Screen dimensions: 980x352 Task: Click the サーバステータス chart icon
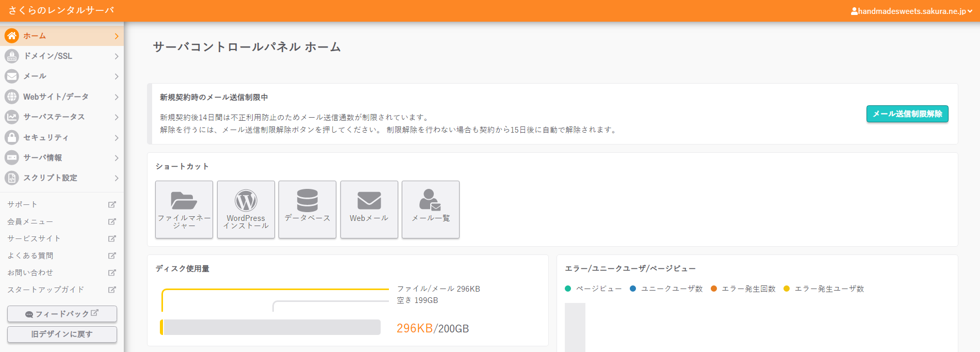[x=12, y=117]
